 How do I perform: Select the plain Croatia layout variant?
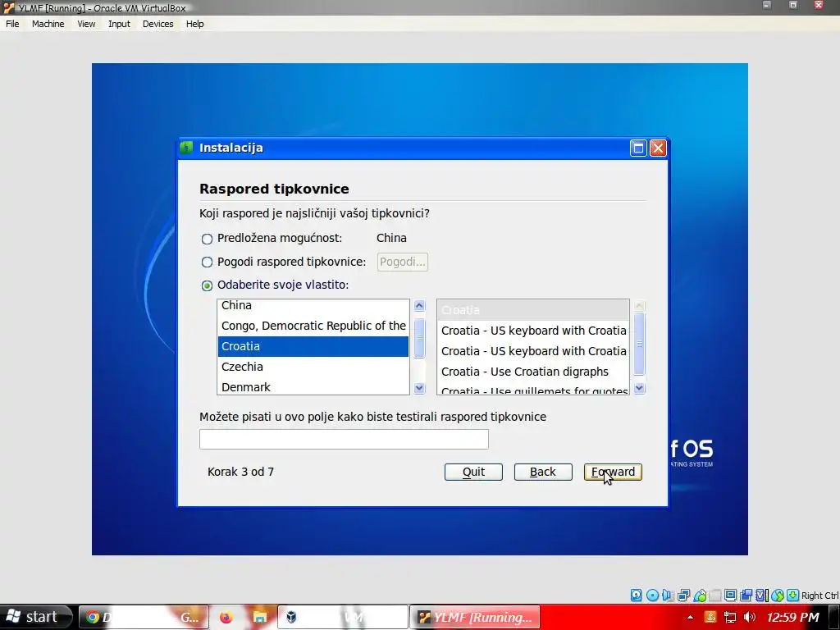533,310
